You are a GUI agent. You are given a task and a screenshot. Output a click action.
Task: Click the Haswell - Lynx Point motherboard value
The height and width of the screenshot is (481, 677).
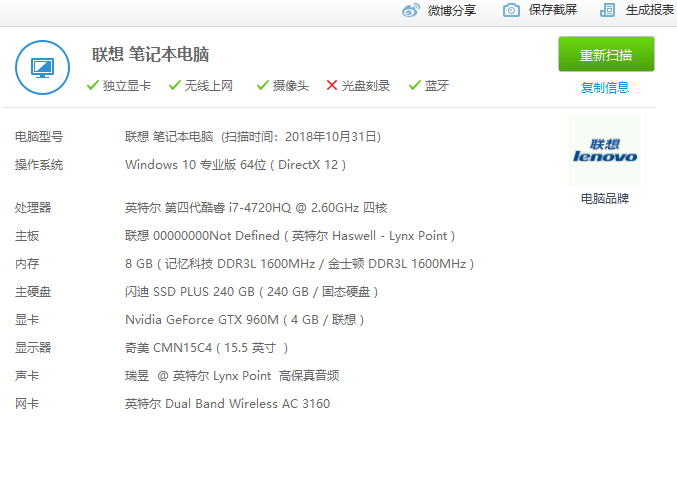[x=290, y=236]
